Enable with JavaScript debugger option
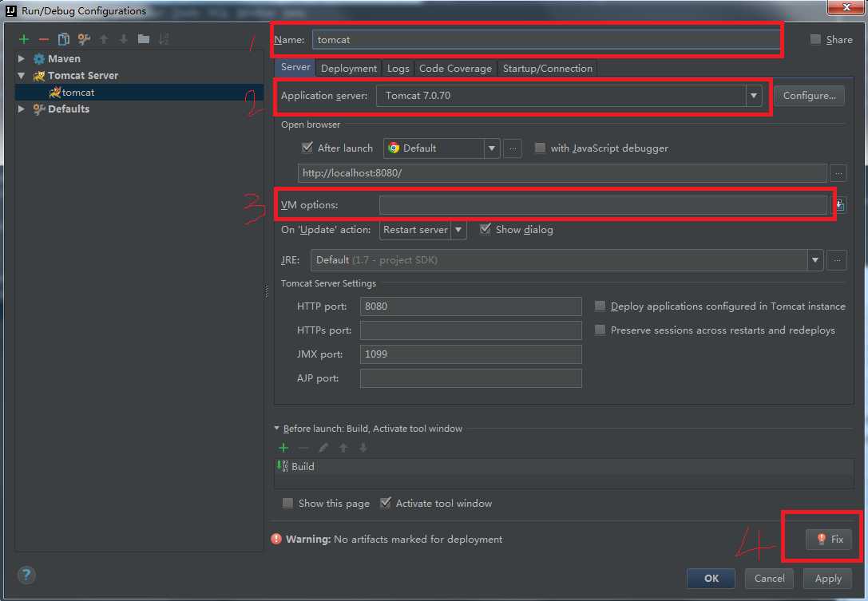Image resolution: width=868 pixels, height=601 pixels. 540,148
